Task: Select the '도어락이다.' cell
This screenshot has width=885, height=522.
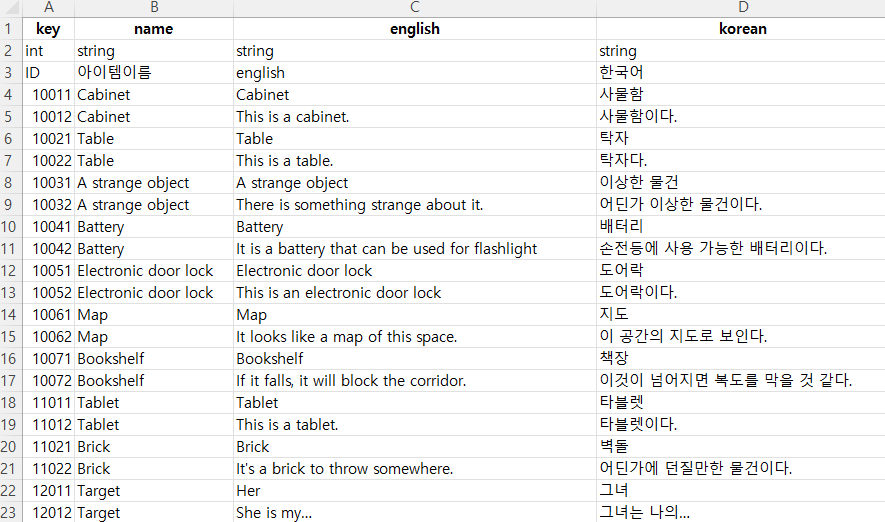Action: coord(741,293)
